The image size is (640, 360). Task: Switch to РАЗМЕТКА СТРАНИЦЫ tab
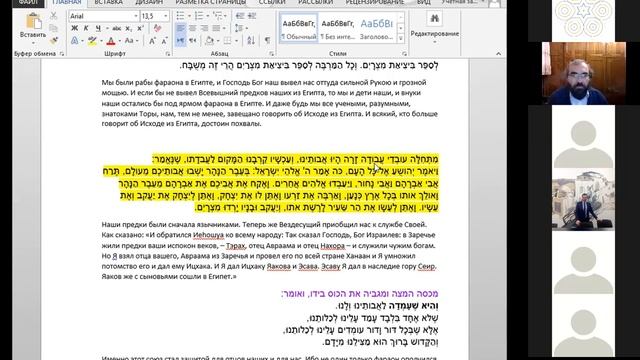coord(211,2)
